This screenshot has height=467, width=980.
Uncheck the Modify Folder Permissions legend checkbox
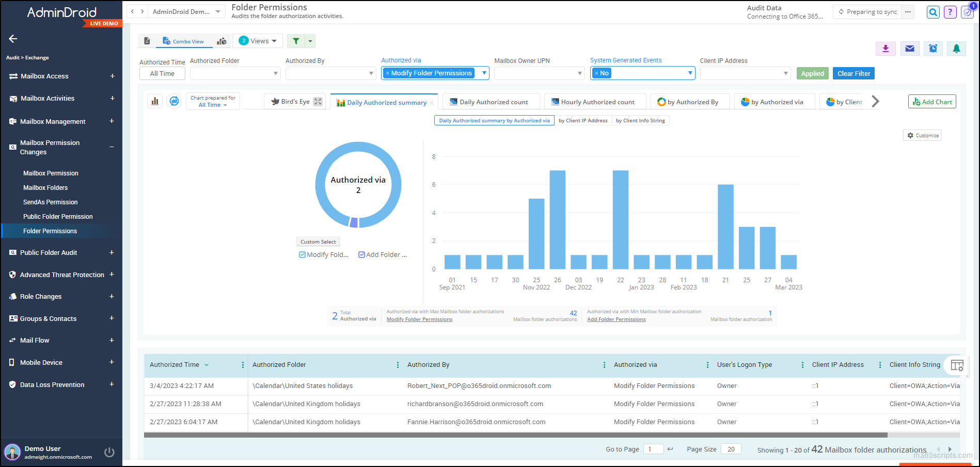click(302, 255)
